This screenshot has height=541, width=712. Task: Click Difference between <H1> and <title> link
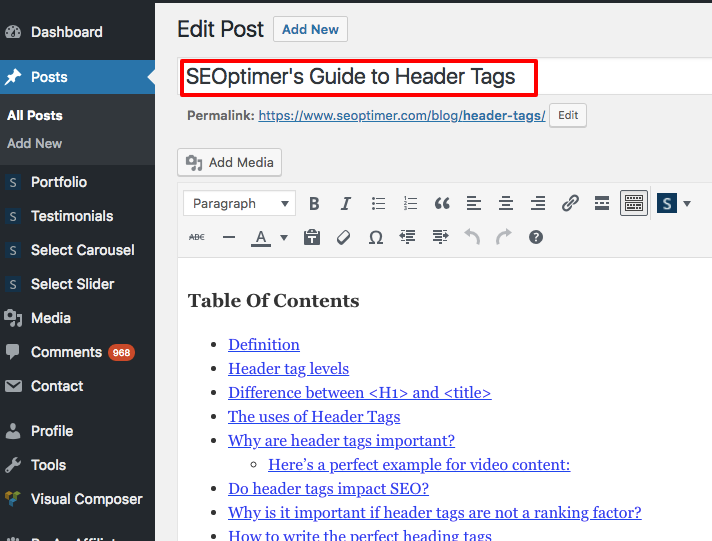click(x=360, y=392)
